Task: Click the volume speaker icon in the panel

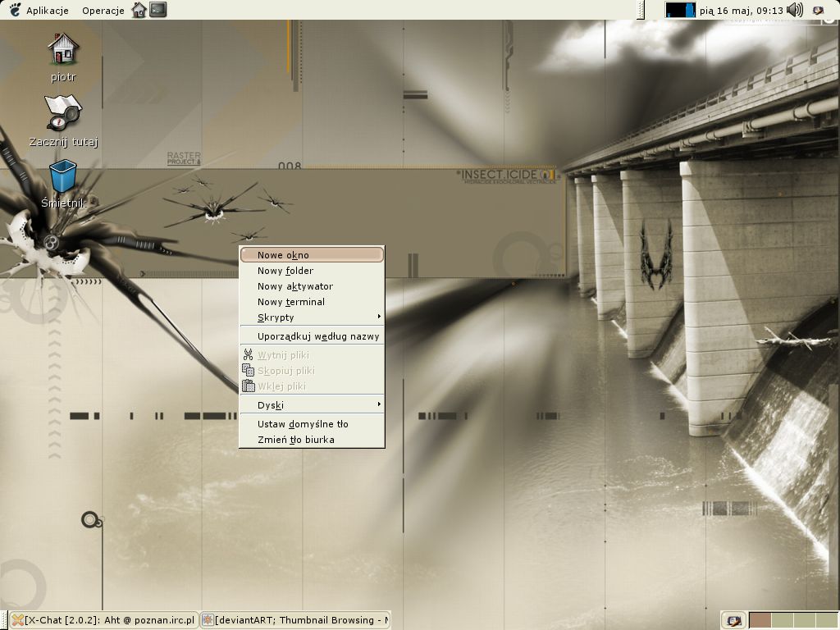Action: click(794, 10)
